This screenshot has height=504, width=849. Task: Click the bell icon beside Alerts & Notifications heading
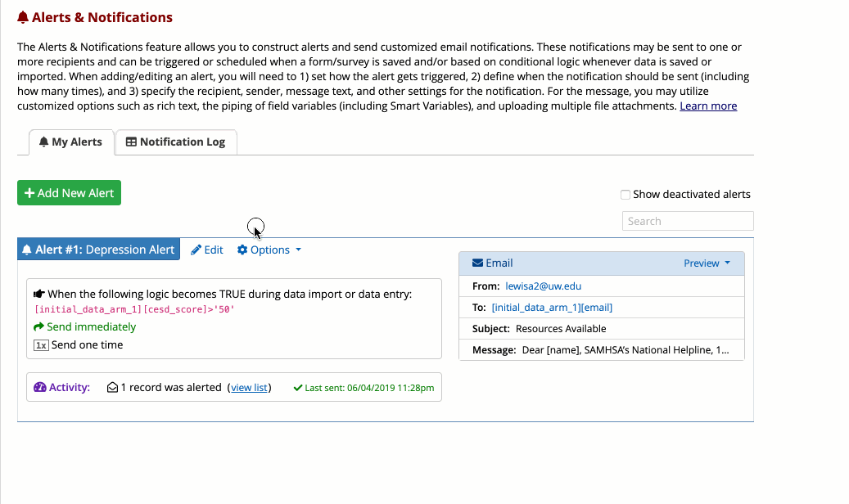tap(23, 17)
